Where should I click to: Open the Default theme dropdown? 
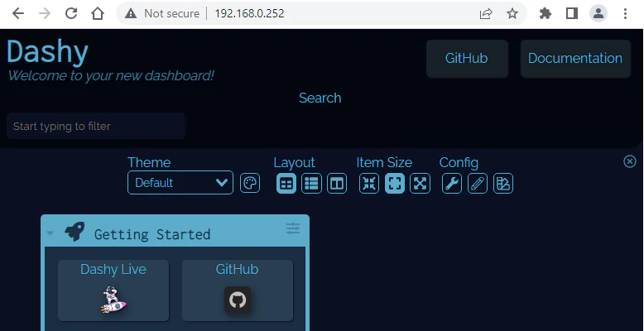coord(180,183)
